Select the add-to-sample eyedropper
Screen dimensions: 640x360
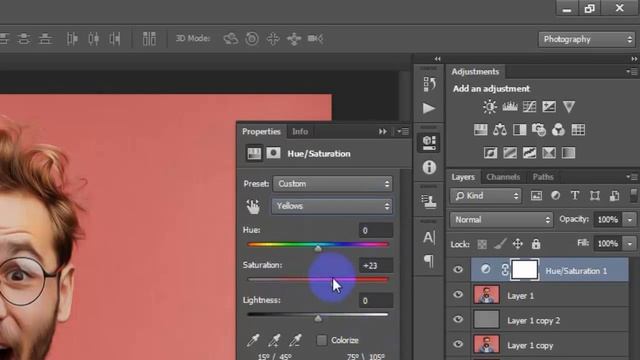tap(274, 340)
